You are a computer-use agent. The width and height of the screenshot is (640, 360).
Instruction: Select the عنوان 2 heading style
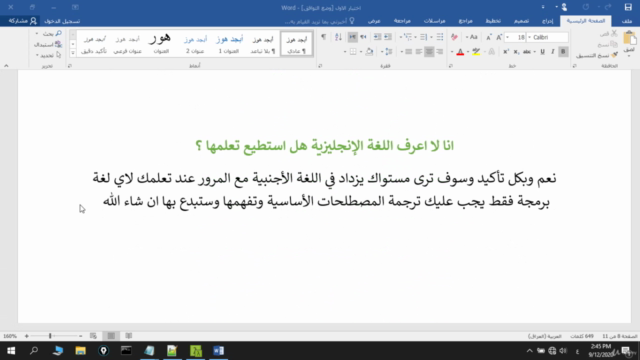pyautogui.click(x=195, y=44)
